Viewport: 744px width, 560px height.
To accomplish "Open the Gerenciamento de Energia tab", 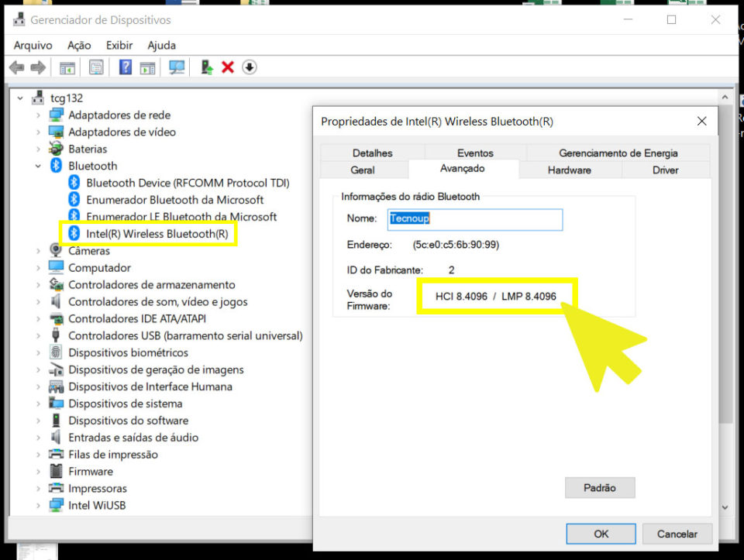I will pyautogui.click(x=618, y=153).
